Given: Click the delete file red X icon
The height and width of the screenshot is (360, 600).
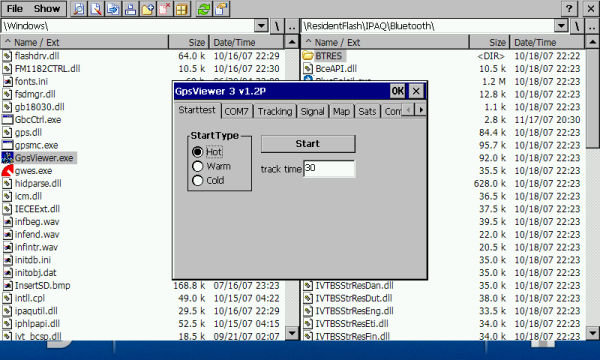Looking at the screenshot, I should (165, 9).
